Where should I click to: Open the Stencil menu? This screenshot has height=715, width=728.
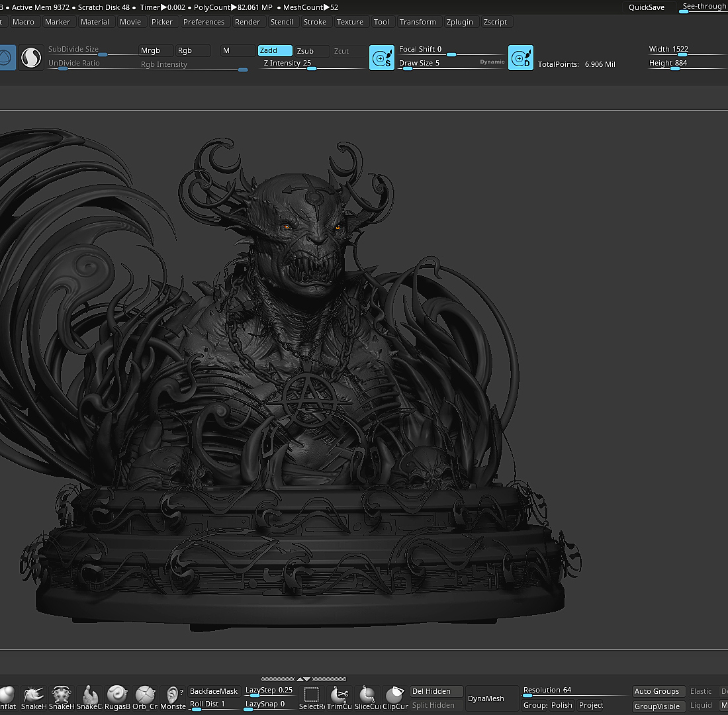point(282,22)
